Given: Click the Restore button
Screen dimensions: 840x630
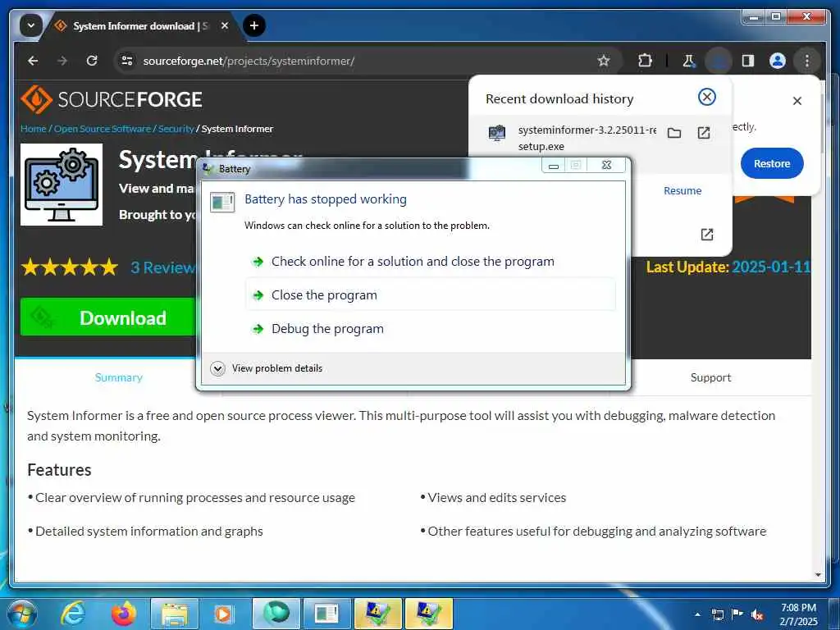Looking at the screenshot, I should [x=772, y=163].
